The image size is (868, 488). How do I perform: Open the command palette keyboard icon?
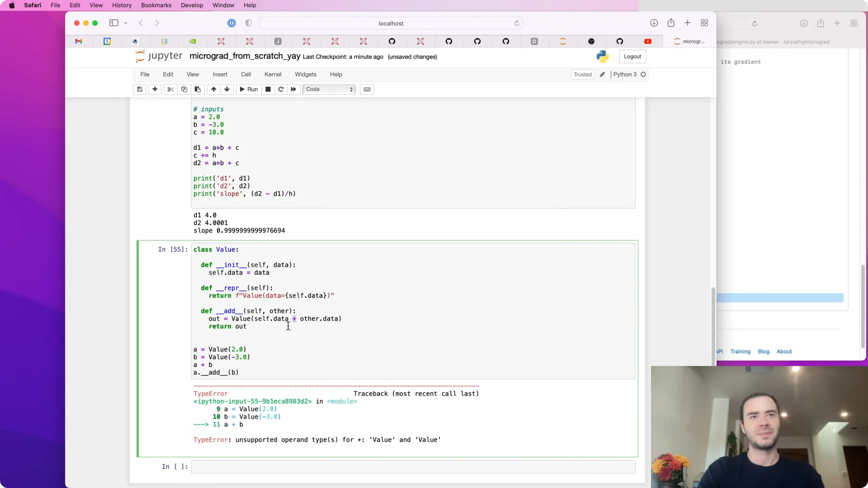click(x=367, y=89)
